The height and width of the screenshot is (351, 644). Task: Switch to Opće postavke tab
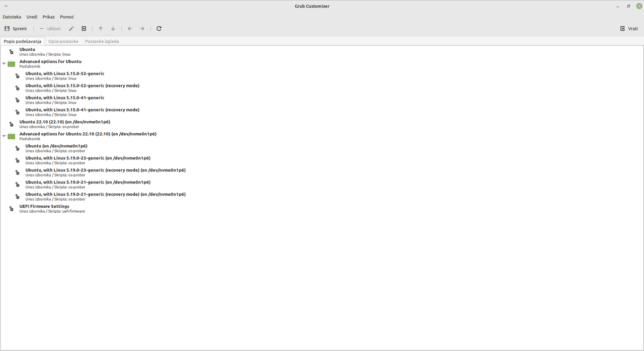click(x=63, y=41)
